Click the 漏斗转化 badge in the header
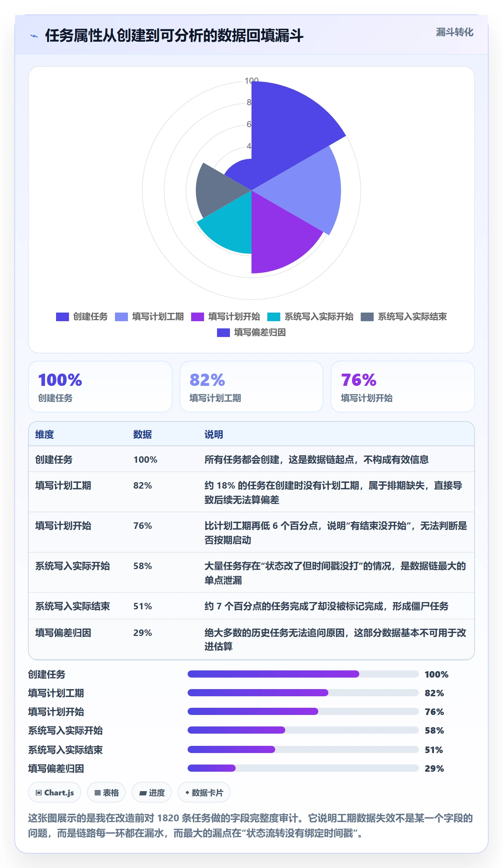503x868 pixels. pos(454,32)
